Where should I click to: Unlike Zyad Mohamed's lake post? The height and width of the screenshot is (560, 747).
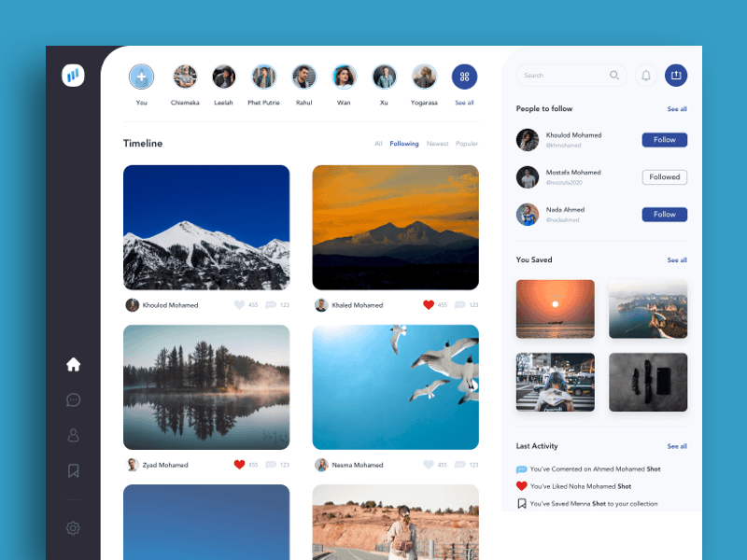239,464
